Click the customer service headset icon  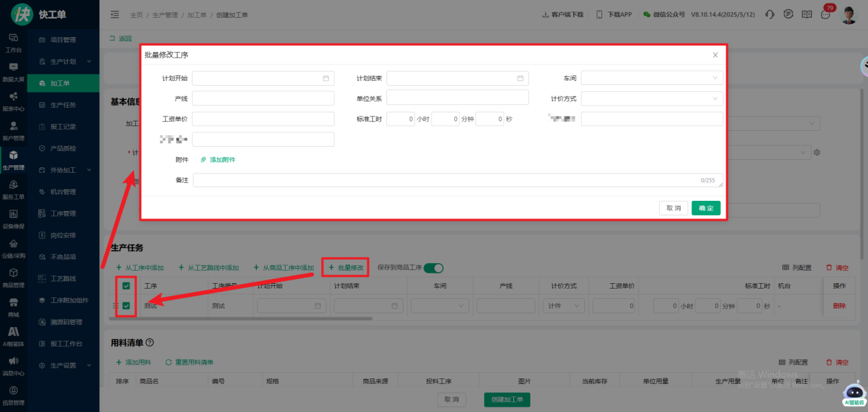(769, 14)
